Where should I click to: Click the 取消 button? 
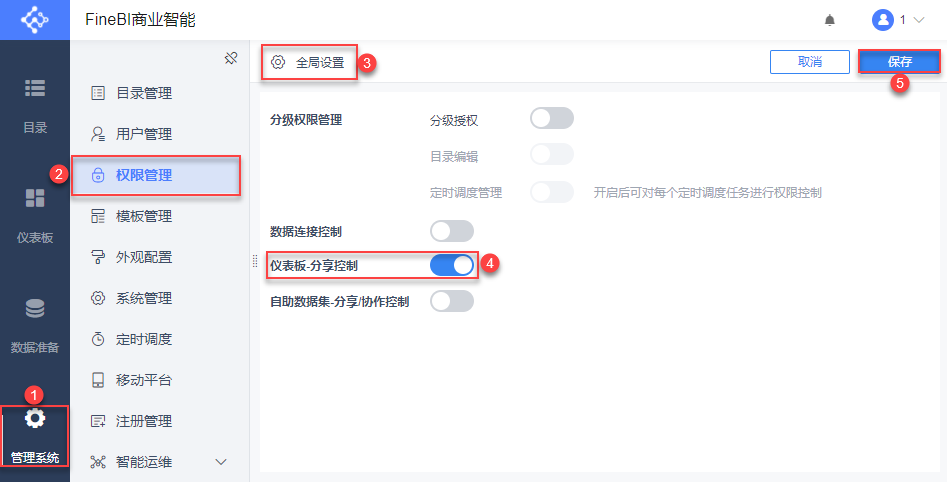click(x=809, y=61)
